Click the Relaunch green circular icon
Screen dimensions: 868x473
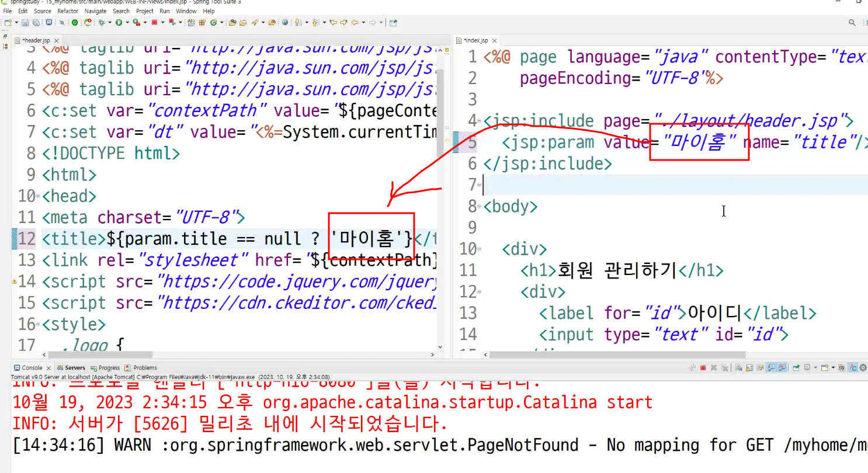tap(88, 23)
